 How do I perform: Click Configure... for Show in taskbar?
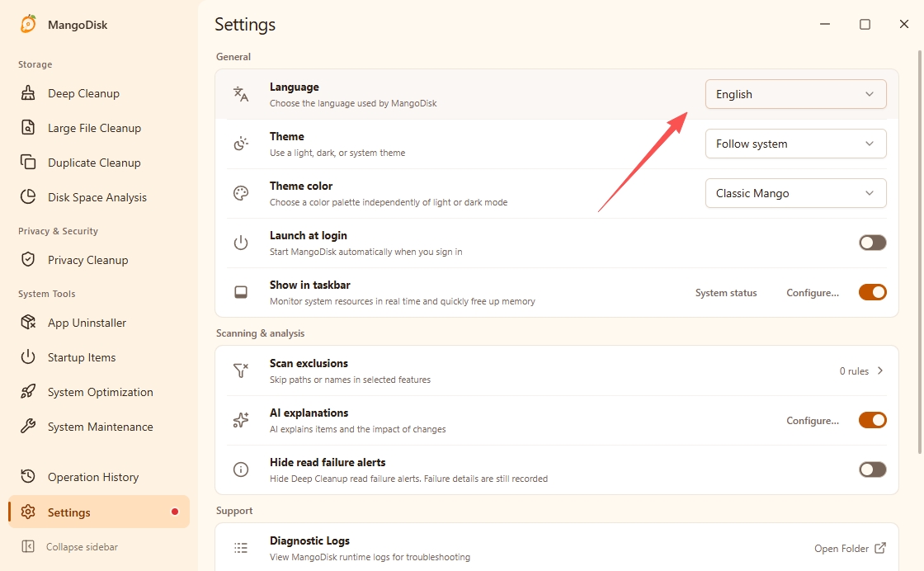click(813, 293)
